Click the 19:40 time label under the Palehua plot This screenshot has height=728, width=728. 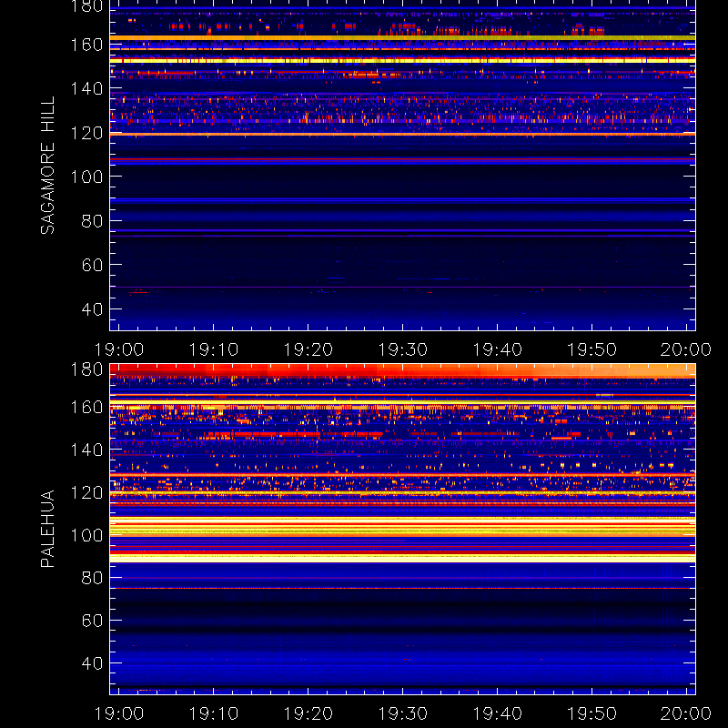pos(498,713)
